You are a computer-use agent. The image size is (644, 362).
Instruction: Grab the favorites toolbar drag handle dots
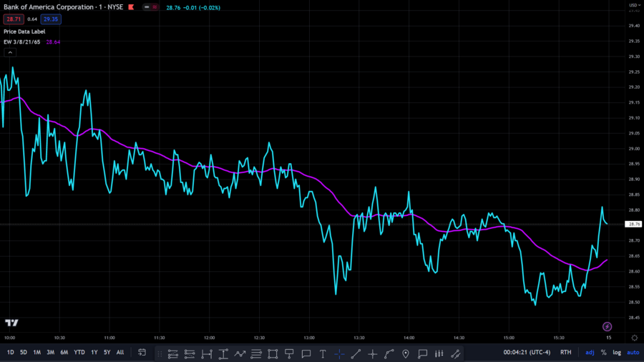tap(160, 354)
